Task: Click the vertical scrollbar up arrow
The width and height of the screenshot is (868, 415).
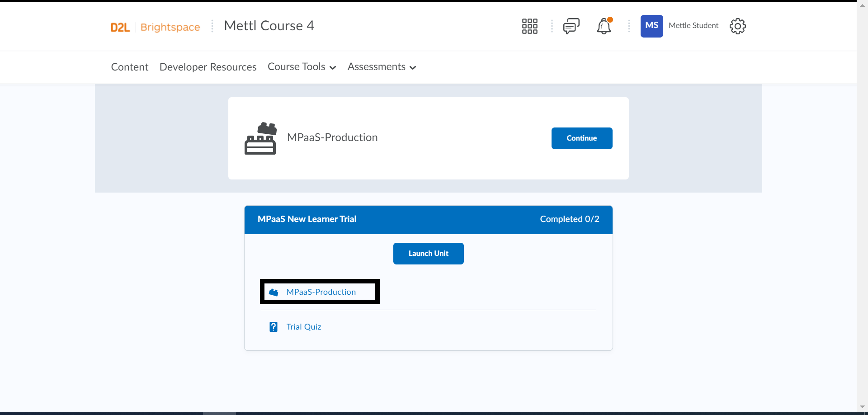Action: pos(862,5)
